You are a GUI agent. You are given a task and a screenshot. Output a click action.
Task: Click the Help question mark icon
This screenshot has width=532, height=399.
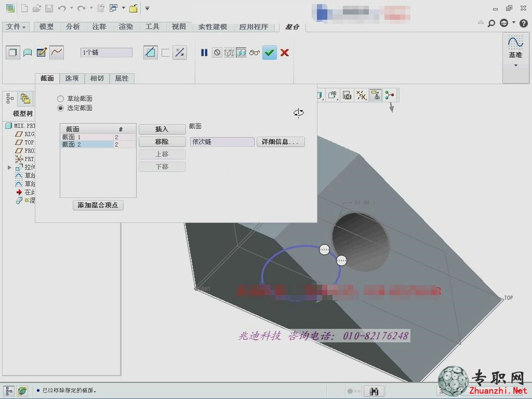point(524,23)
